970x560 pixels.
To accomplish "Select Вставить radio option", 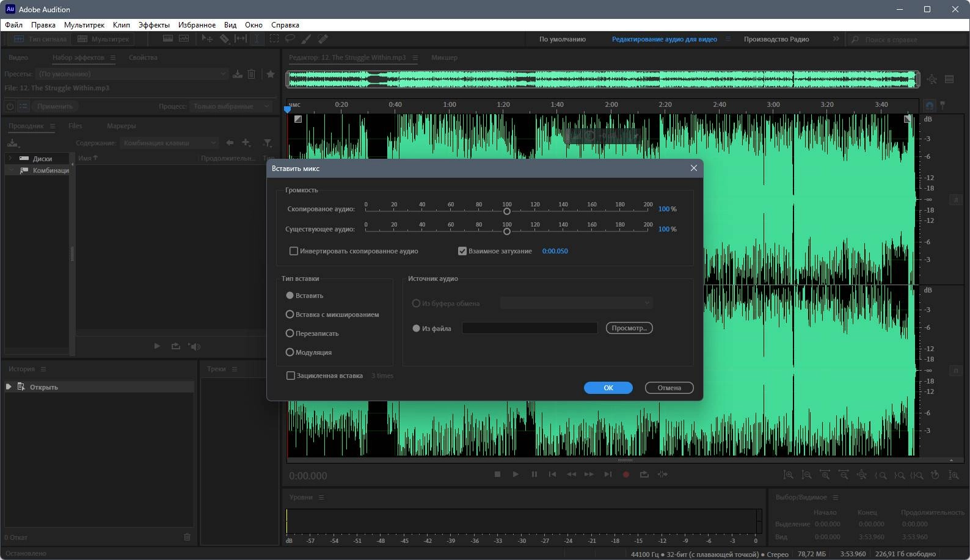I will tap(290, 296).
